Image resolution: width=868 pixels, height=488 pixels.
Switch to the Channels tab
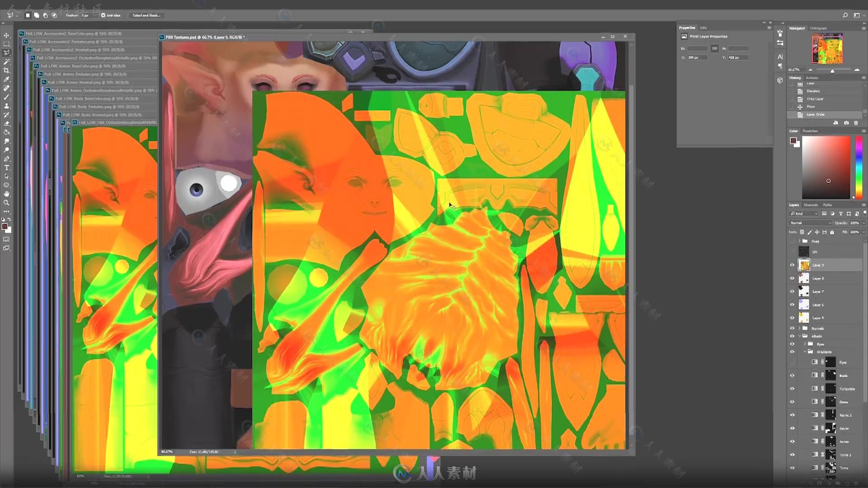[x=811, y=205]
